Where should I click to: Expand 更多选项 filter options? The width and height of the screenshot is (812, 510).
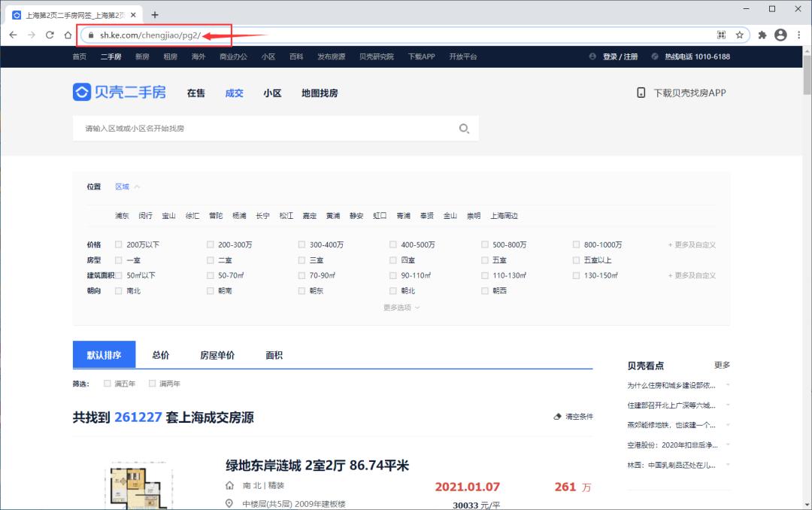[x=401, y=308]
